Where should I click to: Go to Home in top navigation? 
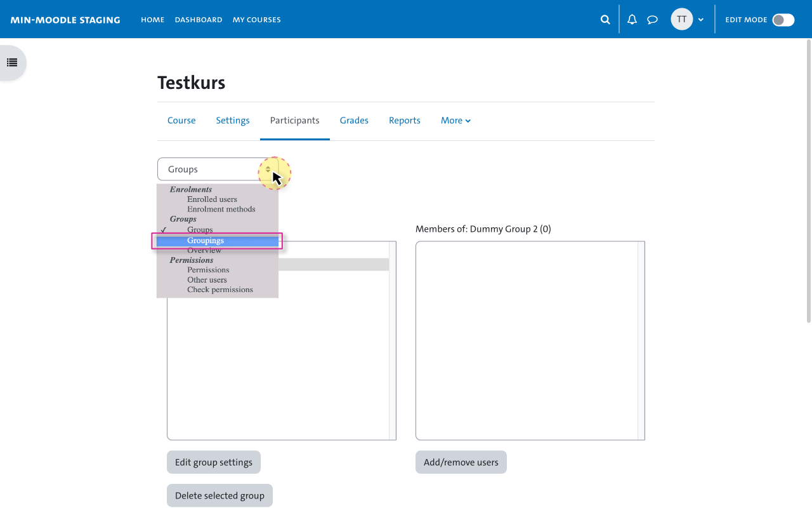[x=152, y=20]
